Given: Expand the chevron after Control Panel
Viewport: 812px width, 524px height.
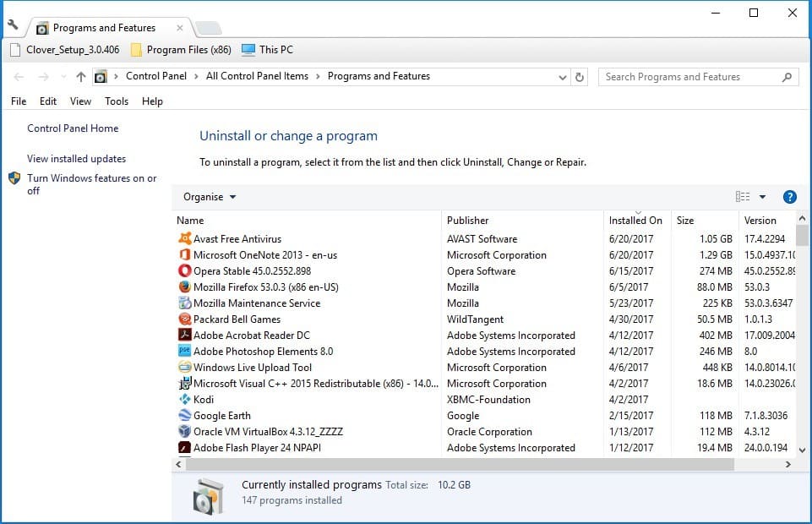Looking at the screenshot, I should [196, 76].
